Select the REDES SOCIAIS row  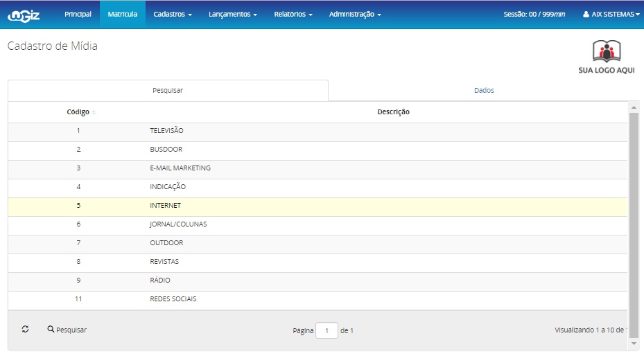[x=173, y=299]
